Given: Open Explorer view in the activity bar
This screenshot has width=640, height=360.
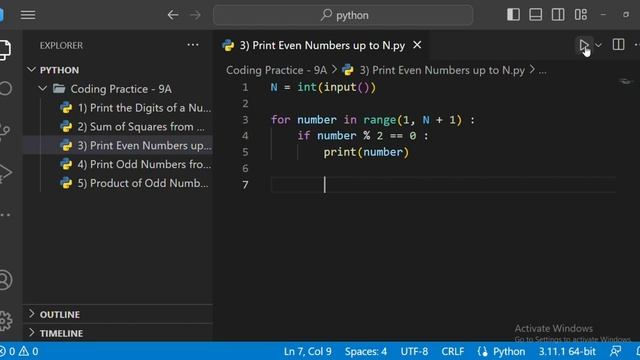Looking at the screenshot, I should 5,50.
